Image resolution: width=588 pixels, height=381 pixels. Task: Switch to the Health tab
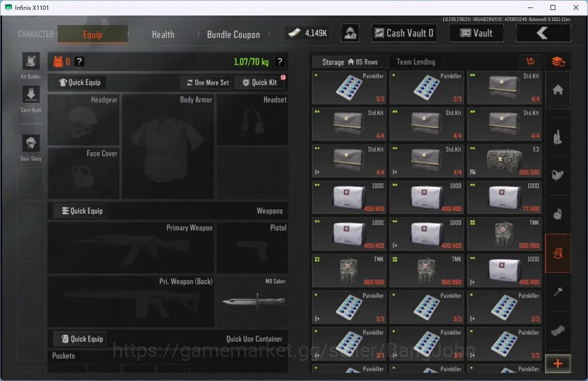(163, 35)
